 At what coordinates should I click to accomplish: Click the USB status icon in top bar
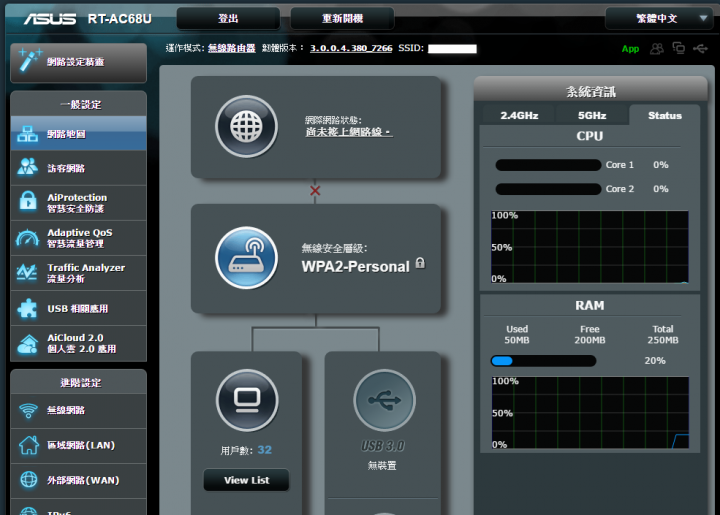[700, 48]
